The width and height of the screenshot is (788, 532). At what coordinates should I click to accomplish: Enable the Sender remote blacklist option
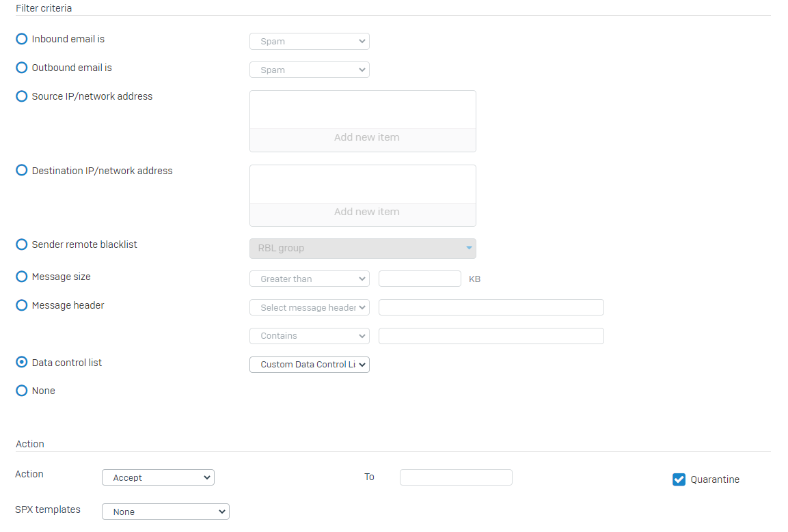pos(22,244)
